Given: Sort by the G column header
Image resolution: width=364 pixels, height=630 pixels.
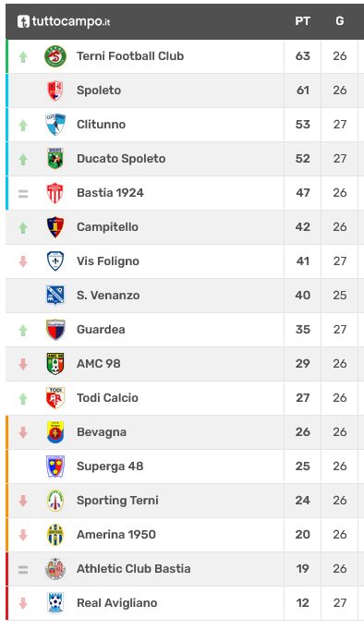Looking at the screenshot, I should [x=339, y=21].
